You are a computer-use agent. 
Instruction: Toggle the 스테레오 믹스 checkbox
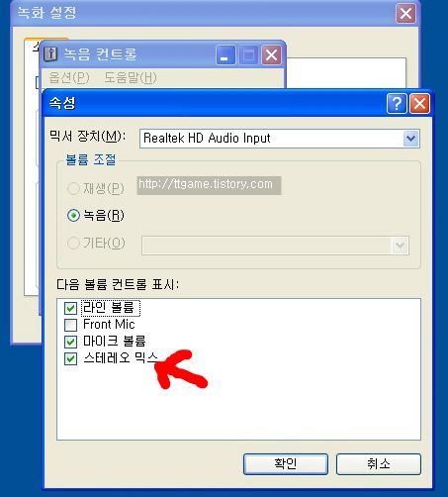click(70, 358)
